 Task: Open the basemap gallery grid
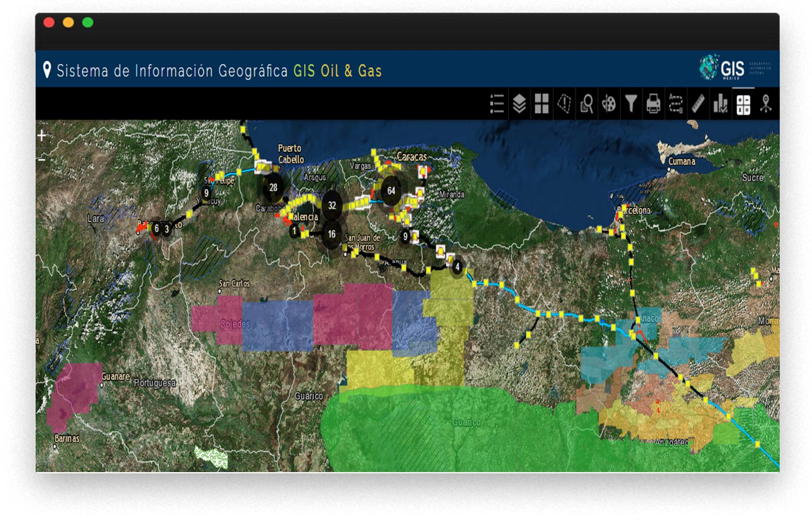[x=541, y=103]
